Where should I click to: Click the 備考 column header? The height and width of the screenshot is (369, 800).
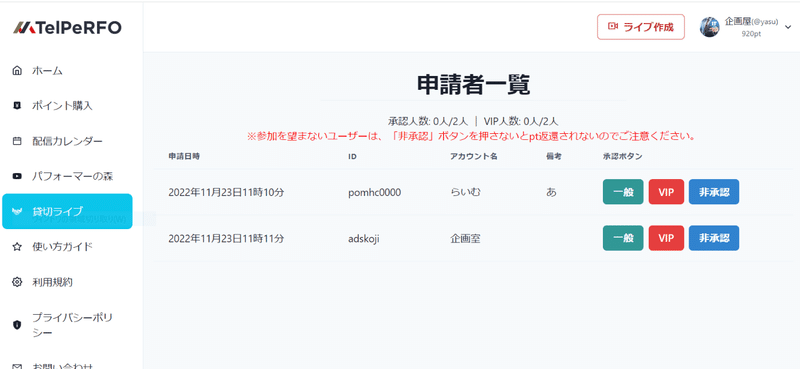pos(554,156)
